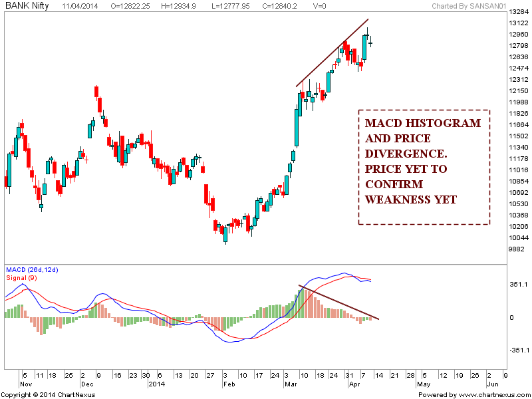Viewport: 532px width, 399px height.
Task: Click the 11340 price axis label
Action: coord(519,147)
